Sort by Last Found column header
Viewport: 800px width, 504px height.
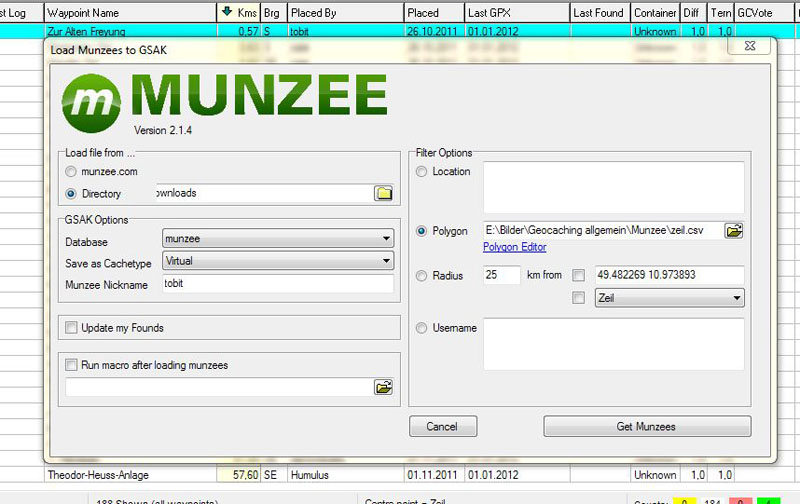click(x=600, y=13)
